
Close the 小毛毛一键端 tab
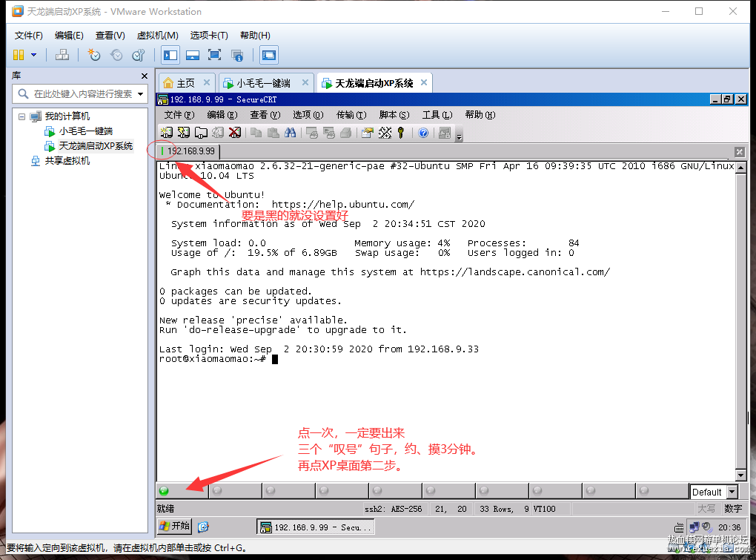(305, 82)
